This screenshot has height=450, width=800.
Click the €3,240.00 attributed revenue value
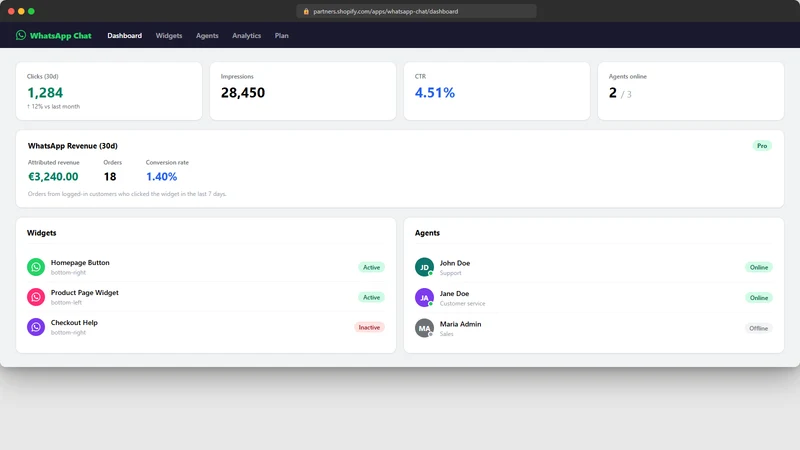(53, 177)
